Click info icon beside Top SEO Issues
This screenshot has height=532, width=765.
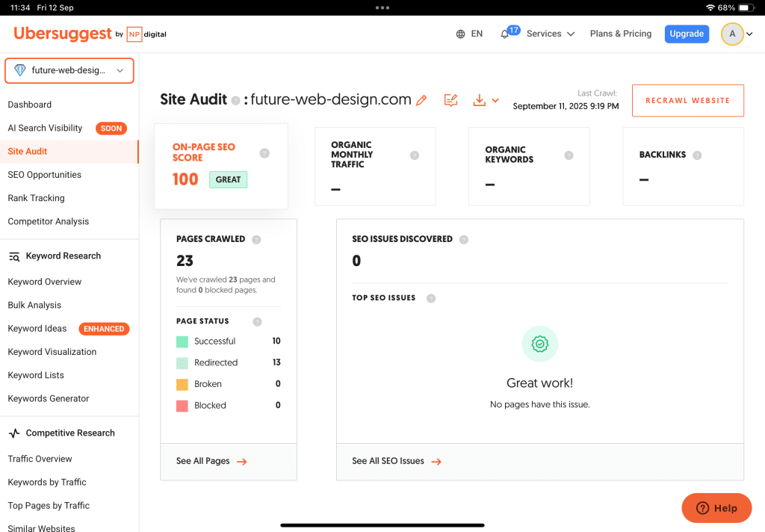(x=431, y=298)
